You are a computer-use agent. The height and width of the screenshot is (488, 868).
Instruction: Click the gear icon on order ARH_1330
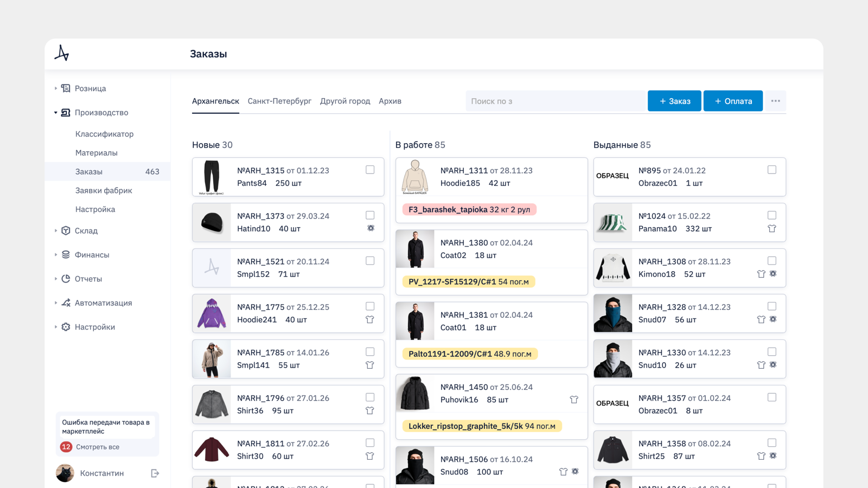coord(773,365)
